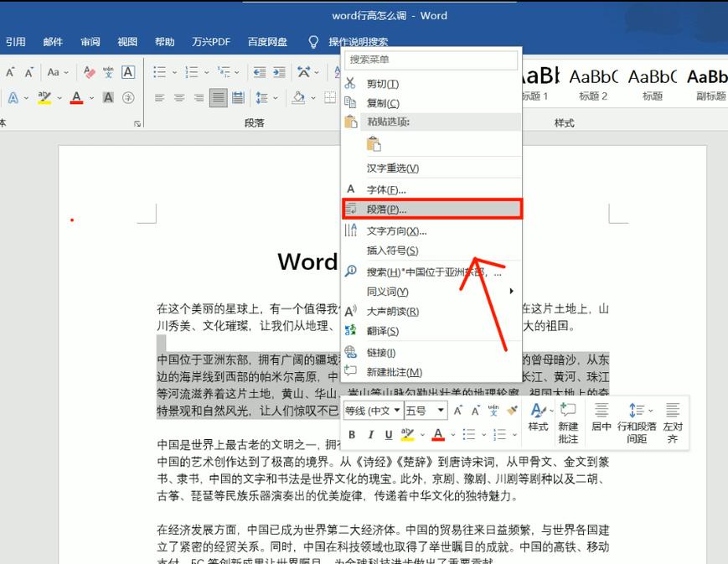Open the mini toolbar font size 五号 dropdown
Screen dimensions: 728x564
(x=441, y=411)
